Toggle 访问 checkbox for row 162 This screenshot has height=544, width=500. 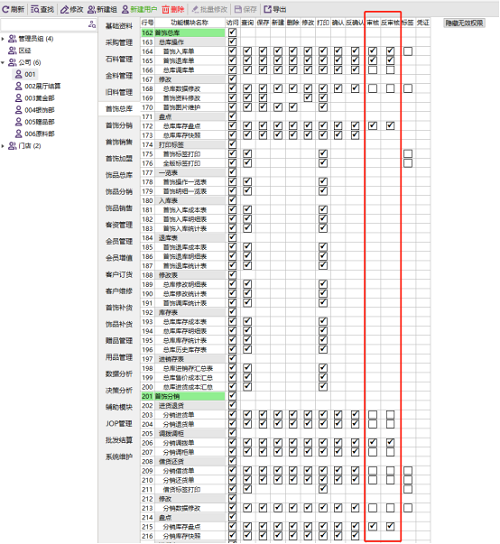pos(232,33)
